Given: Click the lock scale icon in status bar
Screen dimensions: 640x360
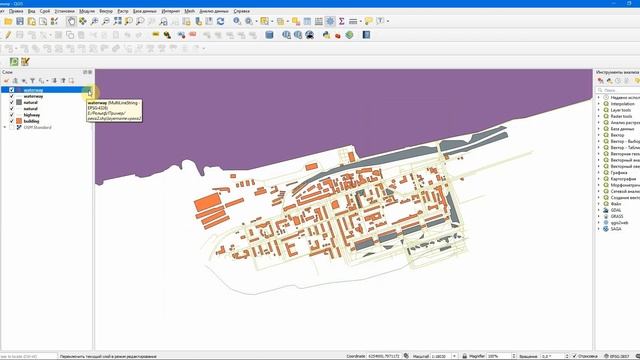Looking at the screenshot, I should click(464, 356).
